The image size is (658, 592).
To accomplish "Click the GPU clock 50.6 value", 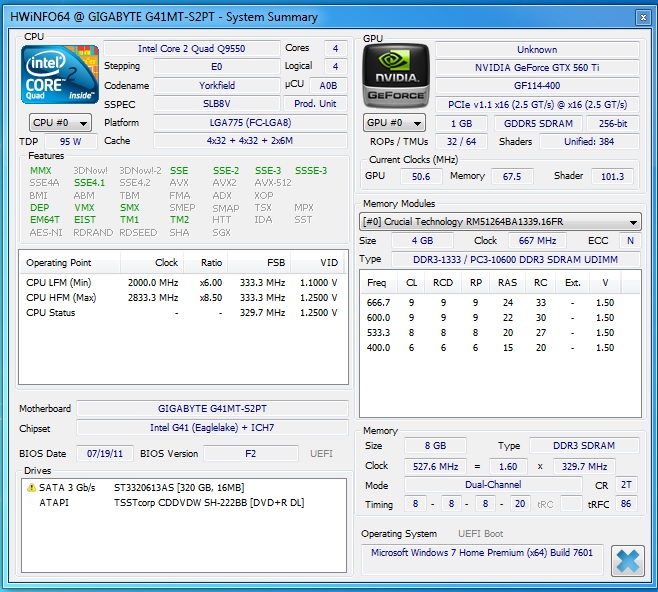I will 421,176.
